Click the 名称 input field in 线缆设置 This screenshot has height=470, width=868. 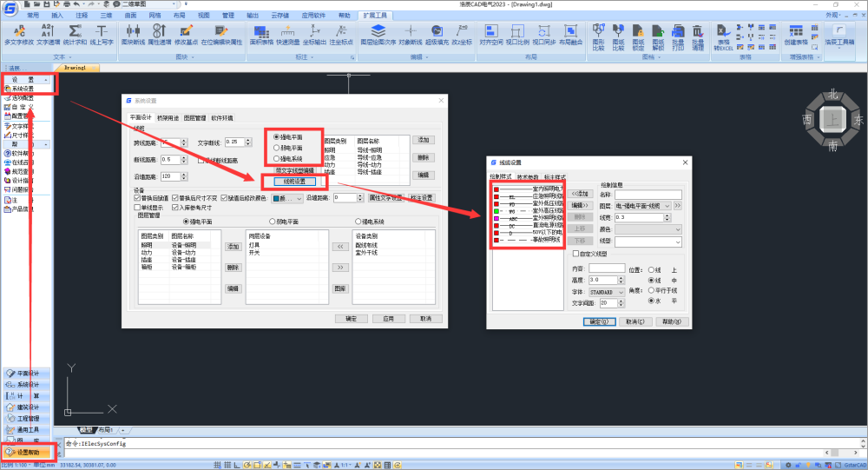[648, 194]
